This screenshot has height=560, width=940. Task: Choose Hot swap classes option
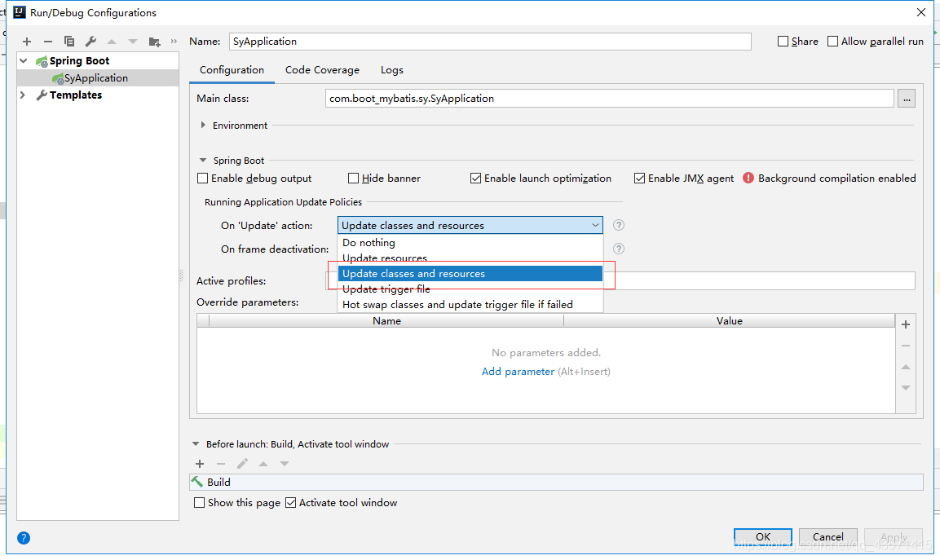pos(470,305)
